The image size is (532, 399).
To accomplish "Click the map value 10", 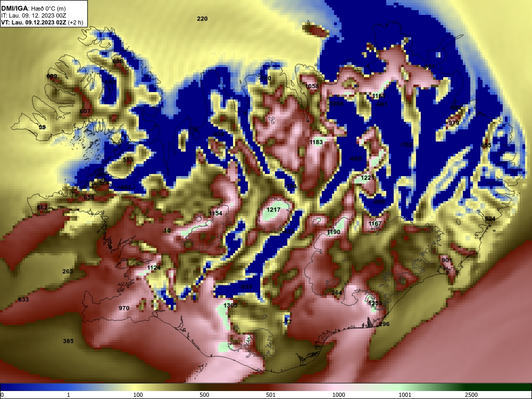I will coord(167,231).
